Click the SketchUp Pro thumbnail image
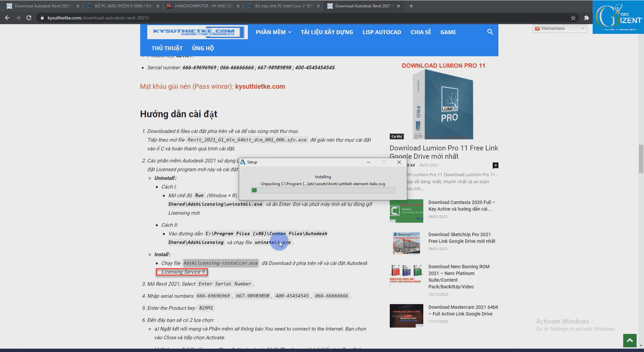This screenshot has width=644, height=352. tap(407, 243)
